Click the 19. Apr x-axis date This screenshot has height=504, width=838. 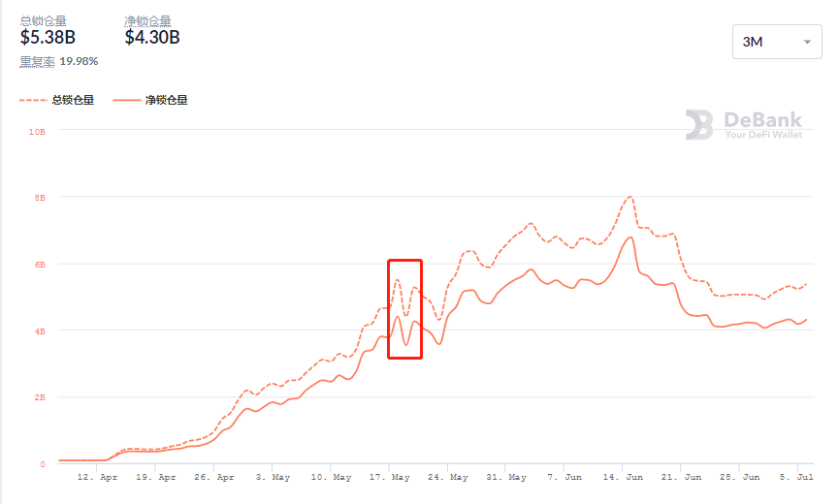pos(155,477)
